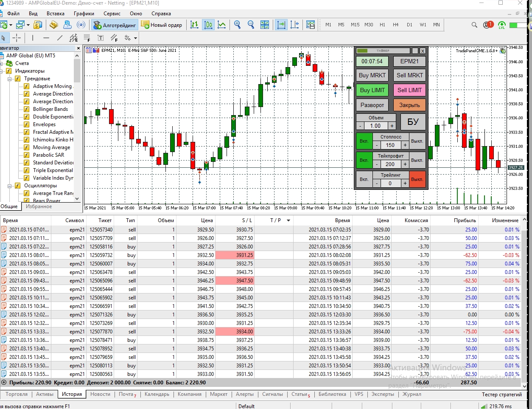Turn on Стоплосс with green Вкл. button
532x409 pixels.
coord(364,141)
